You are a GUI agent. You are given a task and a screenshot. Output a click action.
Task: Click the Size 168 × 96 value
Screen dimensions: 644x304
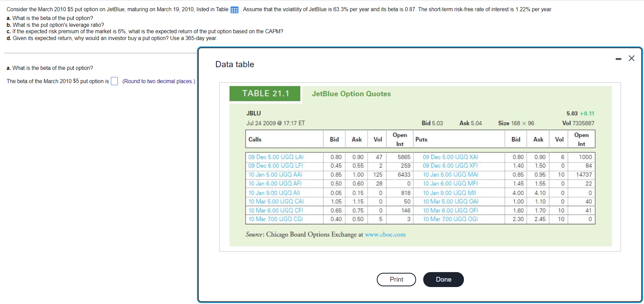coord(516,123)
